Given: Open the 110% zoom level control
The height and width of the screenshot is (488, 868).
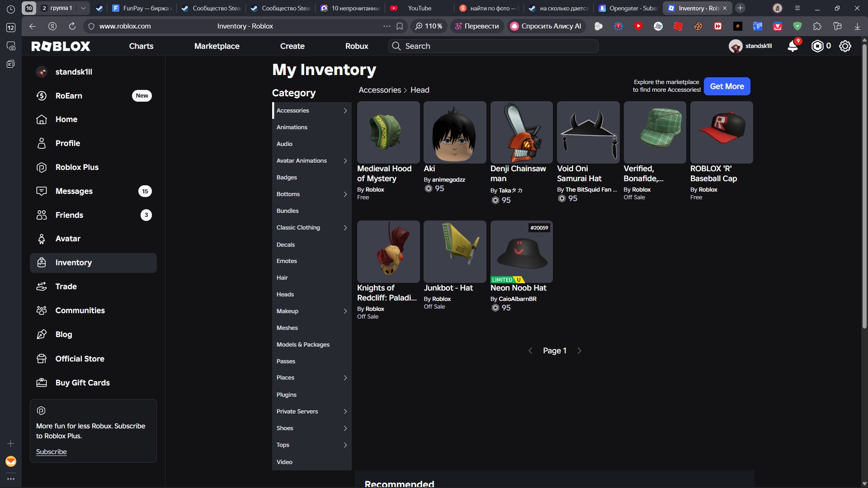Looking at the screenshot, I should (429, 26).
